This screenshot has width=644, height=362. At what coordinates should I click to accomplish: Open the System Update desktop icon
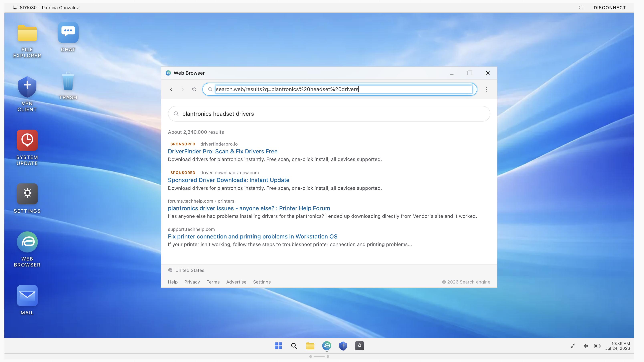27,148
